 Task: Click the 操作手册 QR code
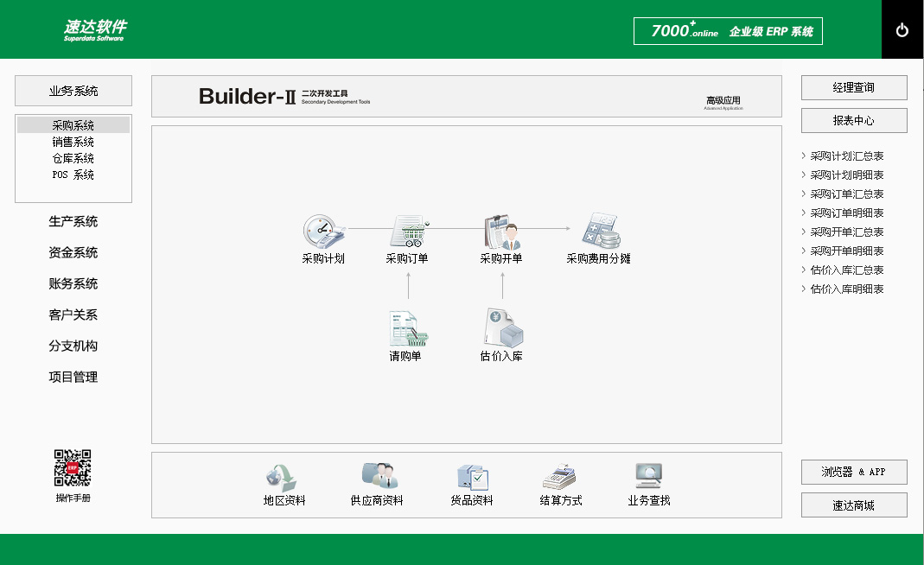(x=73, y=467)
